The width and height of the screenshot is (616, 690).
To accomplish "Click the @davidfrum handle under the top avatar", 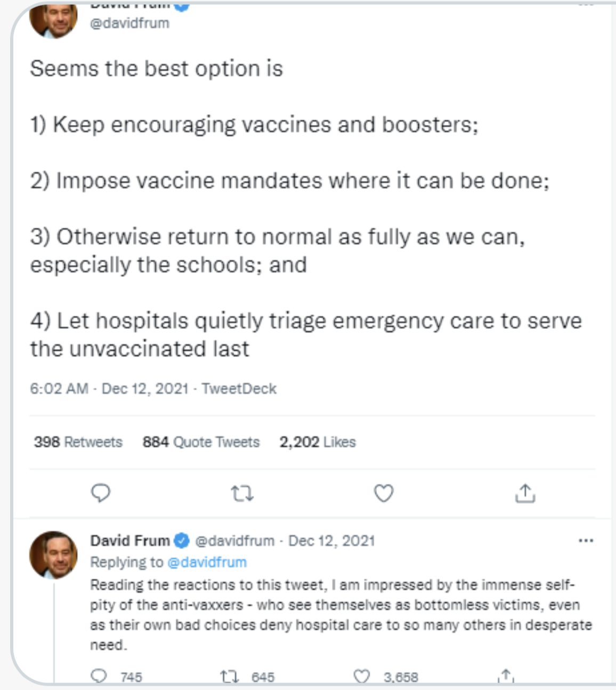I will [129, 23].
